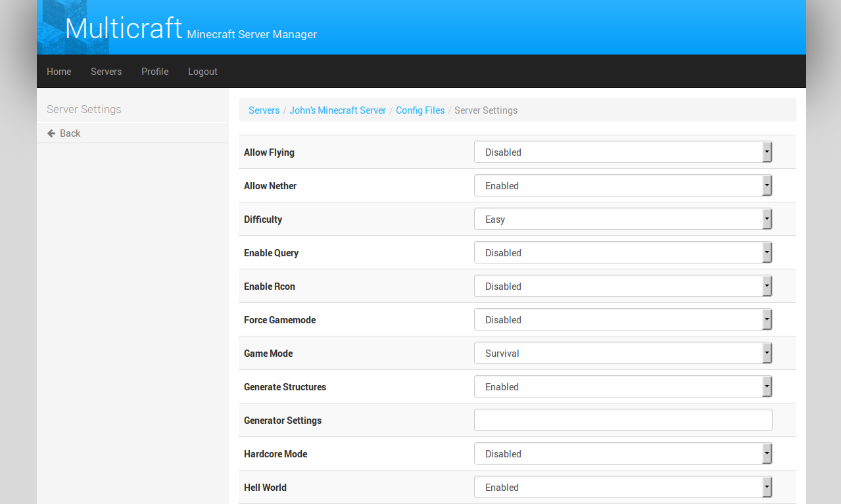Click the Game Mode label
Viewport: 841px width, 504px height.
click(268, 354)
